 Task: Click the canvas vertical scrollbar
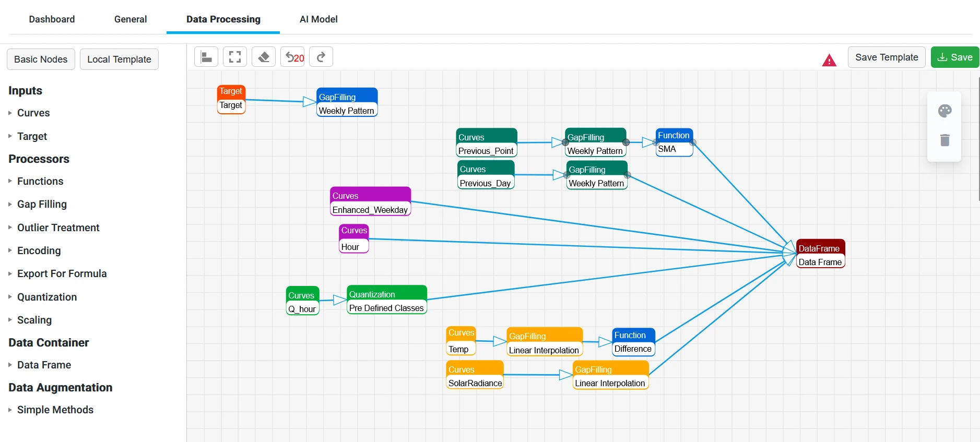(978, 139)
